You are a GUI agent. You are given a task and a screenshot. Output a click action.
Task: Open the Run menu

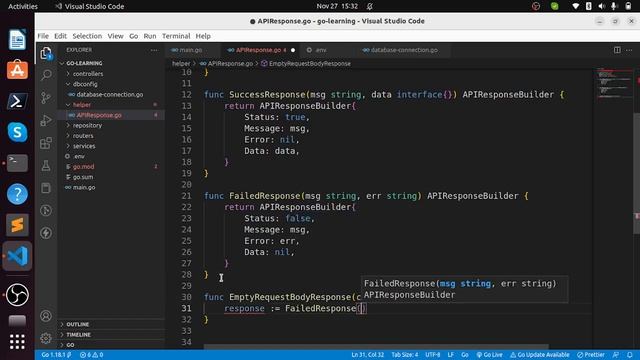(150, 36)
